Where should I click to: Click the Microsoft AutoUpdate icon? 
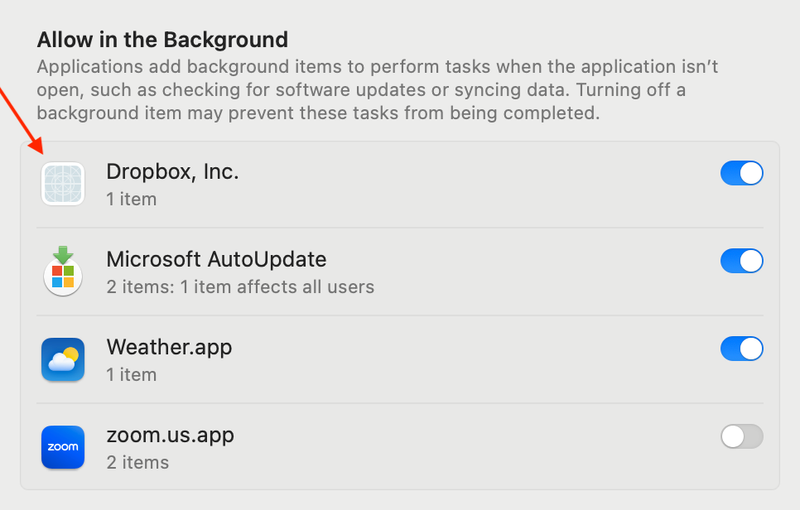click(63, 272)
